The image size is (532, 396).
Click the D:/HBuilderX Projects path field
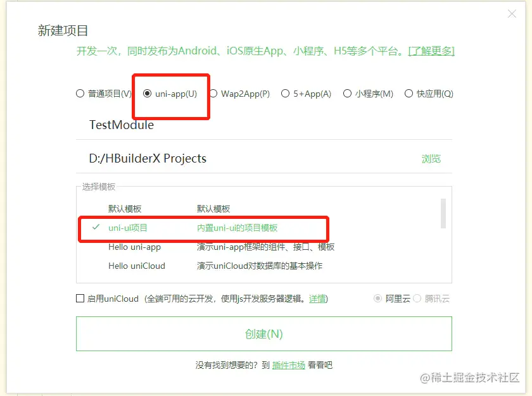click(247, 159)
